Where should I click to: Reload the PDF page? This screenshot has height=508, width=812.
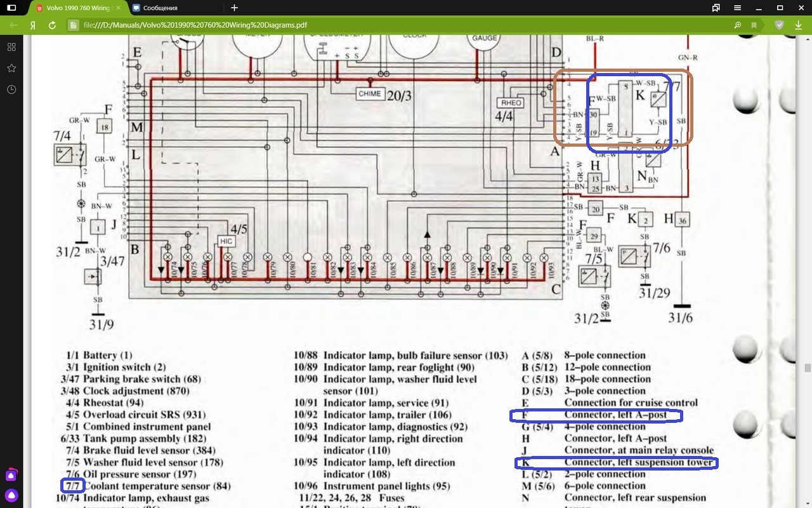tap(52, 25)
